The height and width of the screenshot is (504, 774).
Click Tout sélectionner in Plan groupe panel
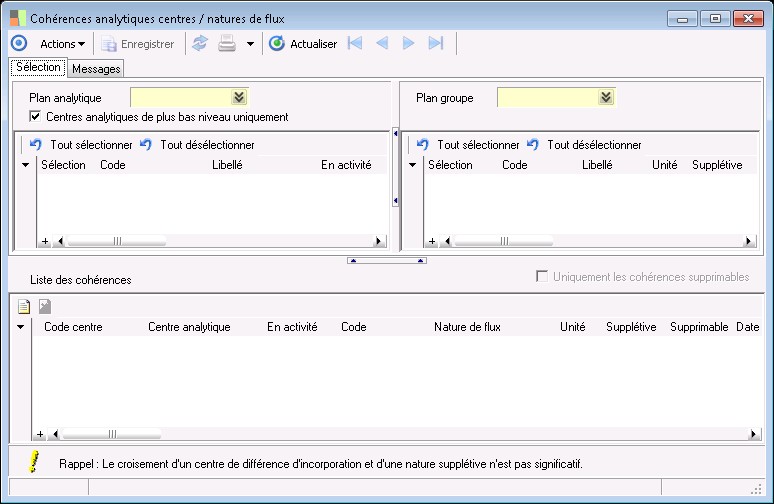(x=468, y=145)
